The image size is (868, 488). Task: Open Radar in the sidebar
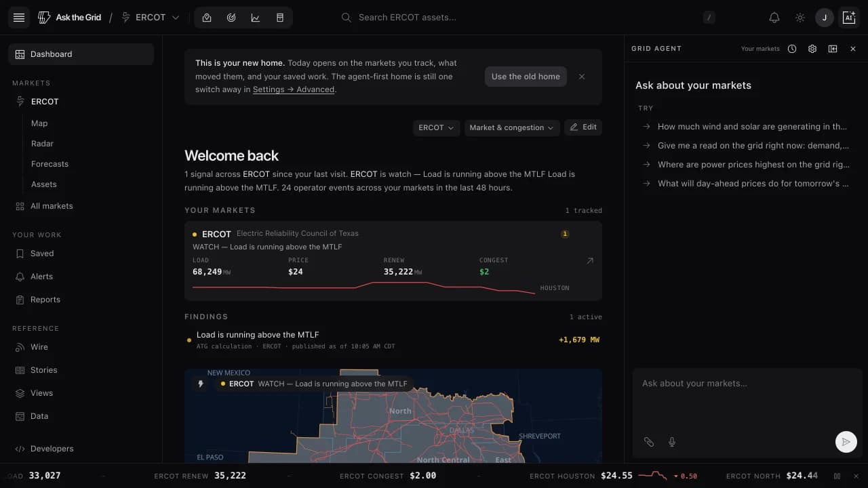point(42,144)
